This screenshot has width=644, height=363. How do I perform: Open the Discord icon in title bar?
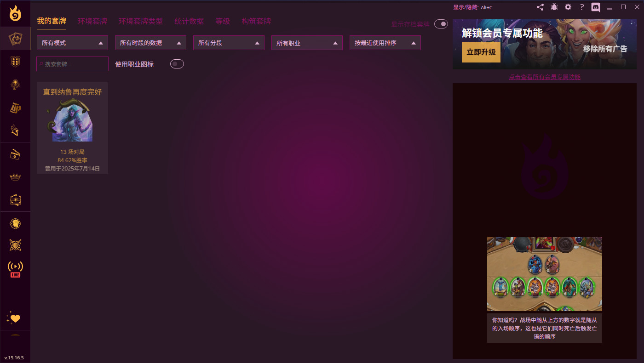coord(596,7)
